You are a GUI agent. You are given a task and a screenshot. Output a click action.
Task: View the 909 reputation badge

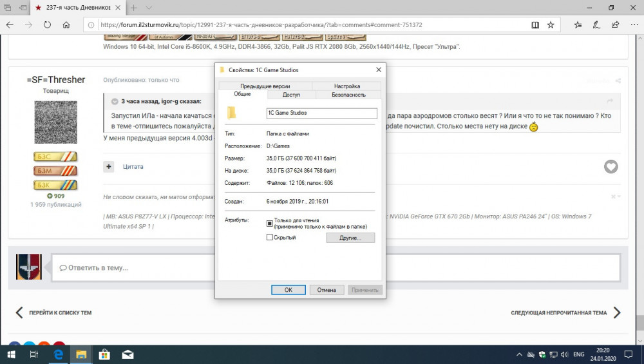[x=56, y=196]
